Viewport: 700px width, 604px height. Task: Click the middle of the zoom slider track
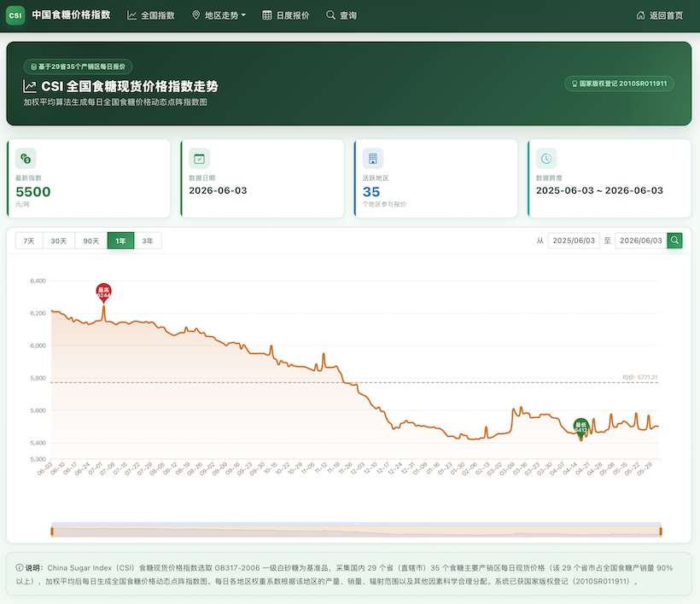tap(356, 531)
